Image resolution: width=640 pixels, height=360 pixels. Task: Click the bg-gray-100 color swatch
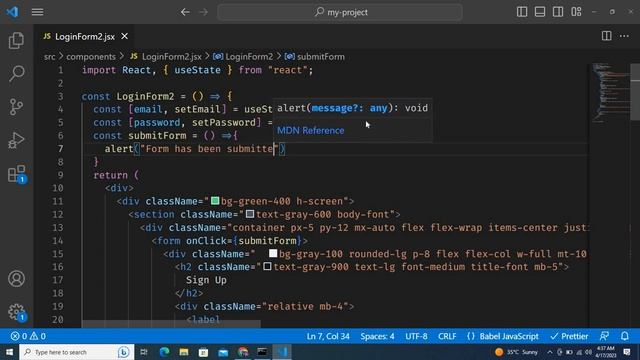coord(273,253)
